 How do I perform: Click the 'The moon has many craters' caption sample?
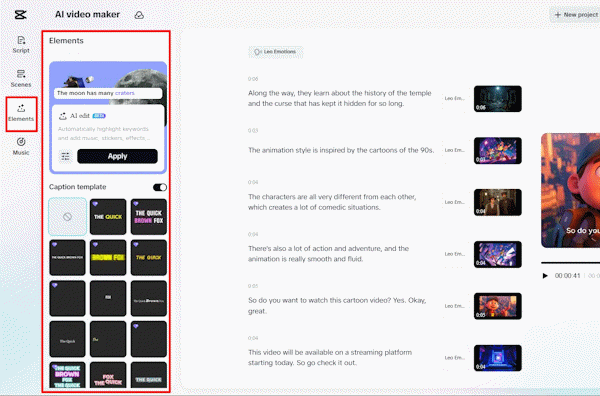(x=108, y=93)
